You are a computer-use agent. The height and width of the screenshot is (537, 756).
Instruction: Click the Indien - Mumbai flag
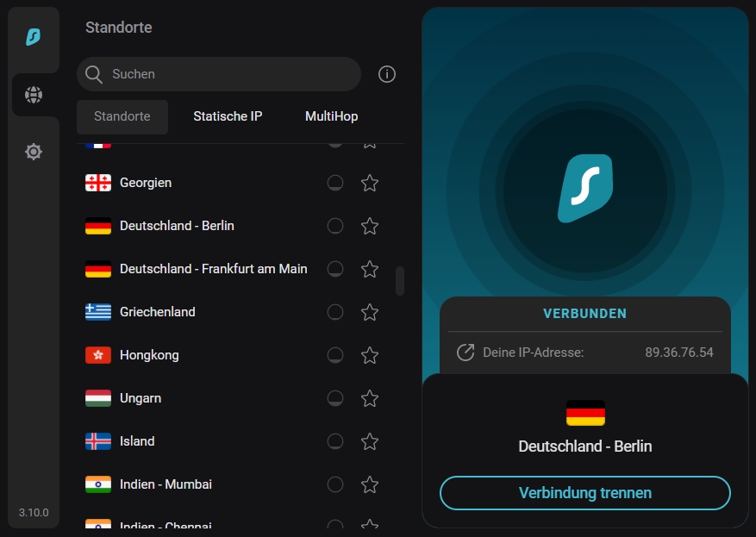[98, 484]
